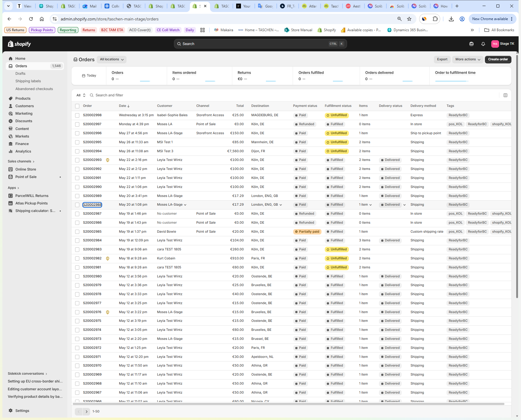Expand the 1 item dropdown on S20002988

(x=370, y=205)
